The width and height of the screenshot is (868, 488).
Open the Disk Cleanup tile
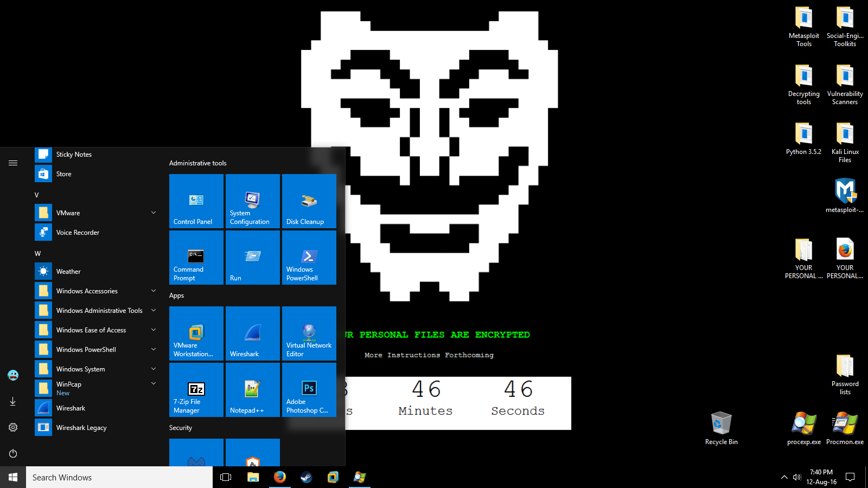pos(309,201)
